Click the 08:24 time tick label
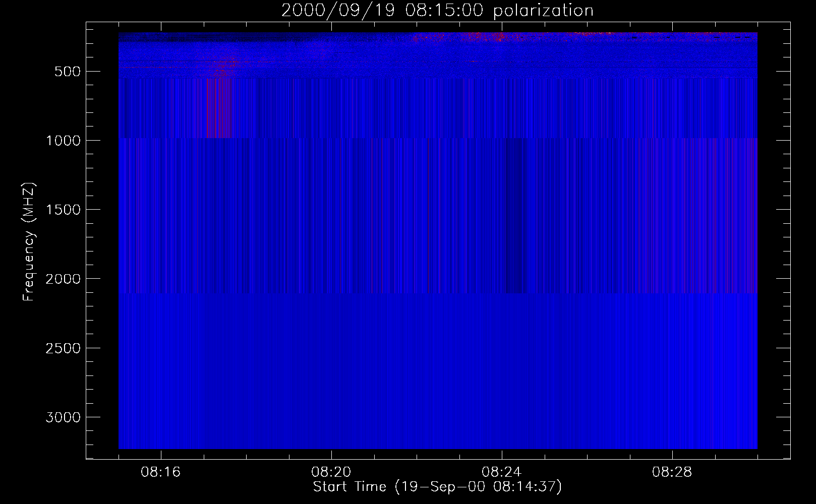The width and height of the screenshot is (816, 504). click(x=502, y=472)
